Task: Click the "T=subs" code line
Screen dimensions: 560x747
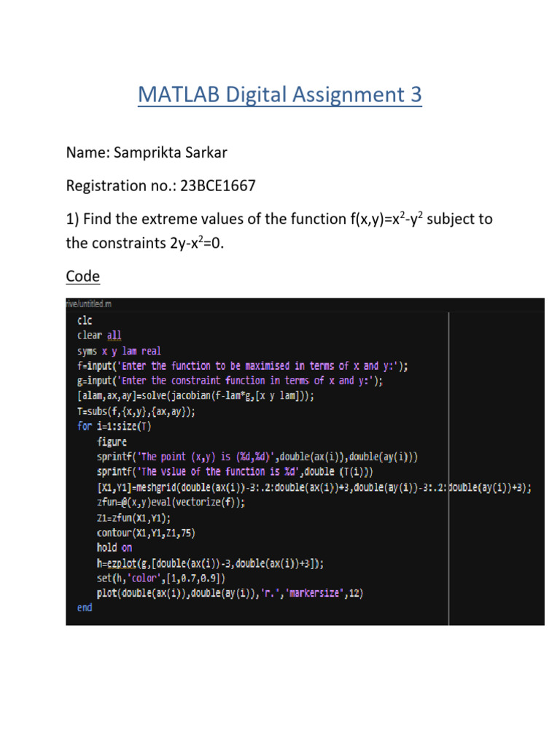Action: pyautogui.click(x=137, y=411)
